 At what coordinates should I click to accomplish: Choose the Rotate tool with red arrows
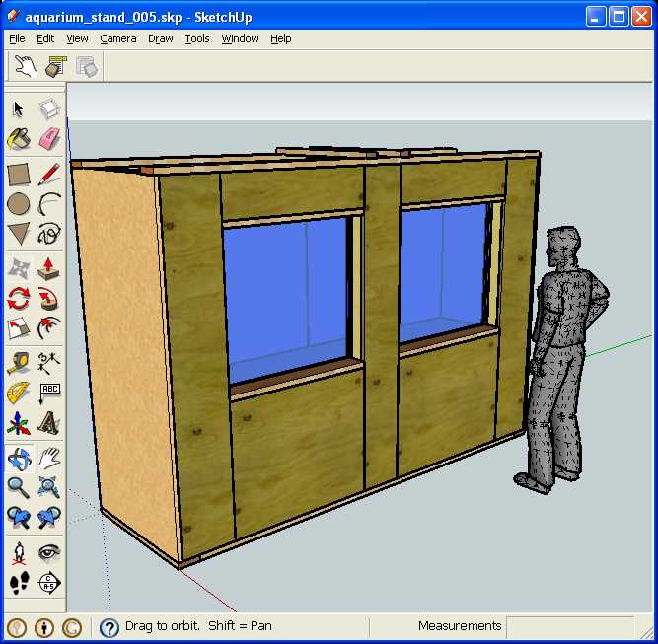pos(19,298)
